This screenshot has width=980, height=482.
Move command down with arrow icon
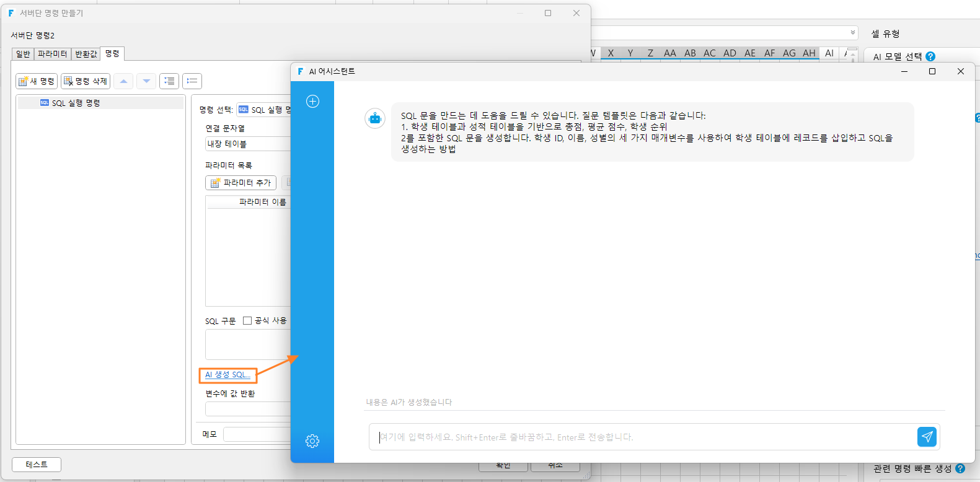point(146,81)
